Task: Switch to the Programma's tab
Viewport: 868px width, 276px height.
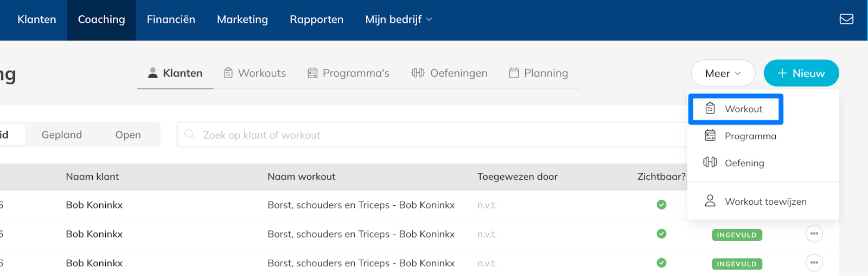Action: coord(348,73)
